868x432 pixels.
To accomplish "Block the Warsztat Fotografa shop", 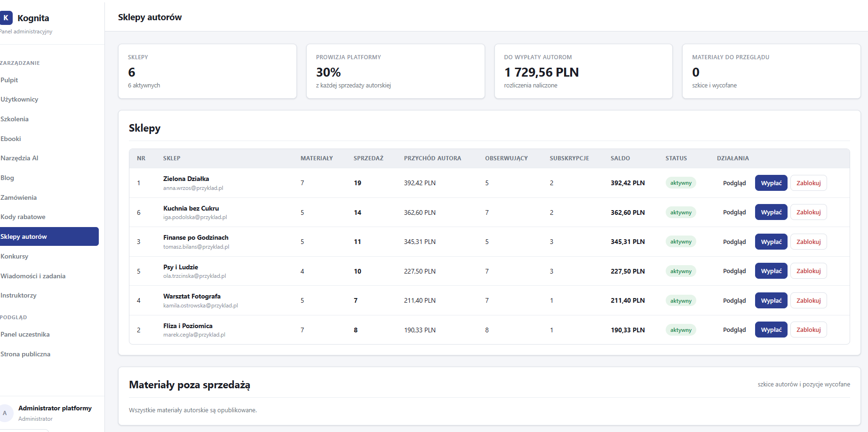I will 808,300.
